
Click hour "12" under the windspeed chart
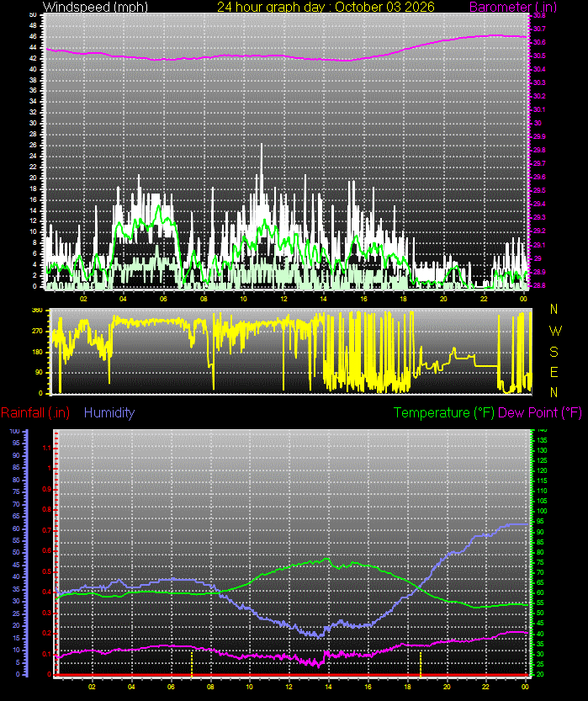click(x=283, y=299)
